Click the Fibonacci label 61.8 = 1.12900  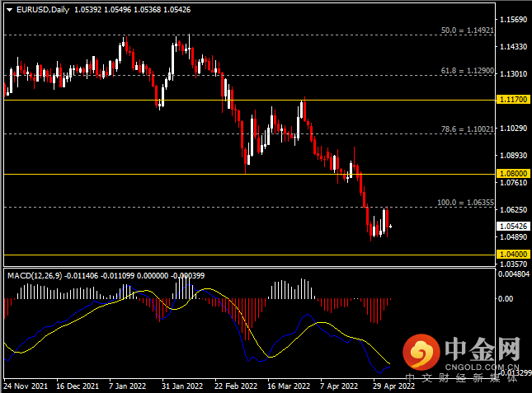(467, 71)
